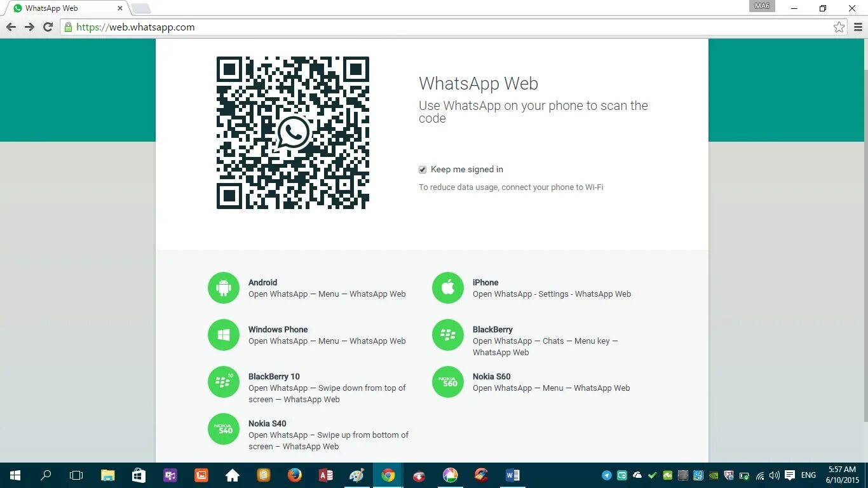
Task: Click the NVIDIA tray icon
Action: coord(713,475)
